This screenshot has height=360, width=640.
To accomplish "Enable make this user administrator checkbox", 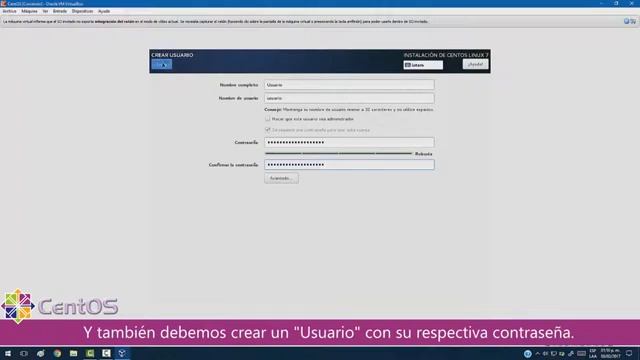I will (x=268, y=119).
